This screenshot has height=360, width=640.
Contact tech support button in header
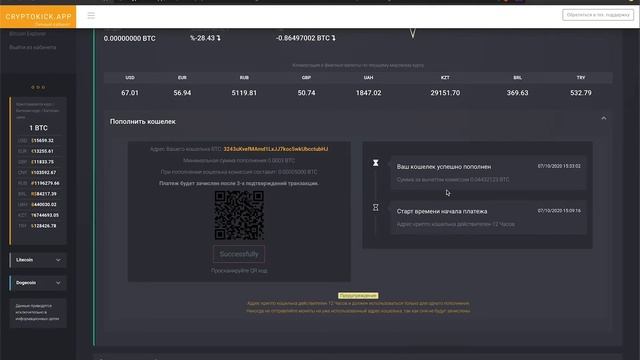pos(598,15)
